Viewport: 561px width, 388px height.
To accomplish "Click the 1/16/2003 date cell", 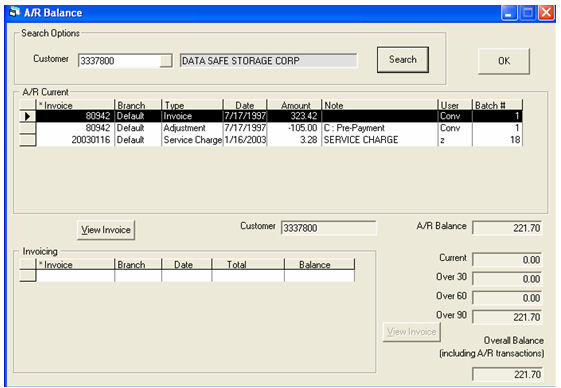I will click(245, 140).
